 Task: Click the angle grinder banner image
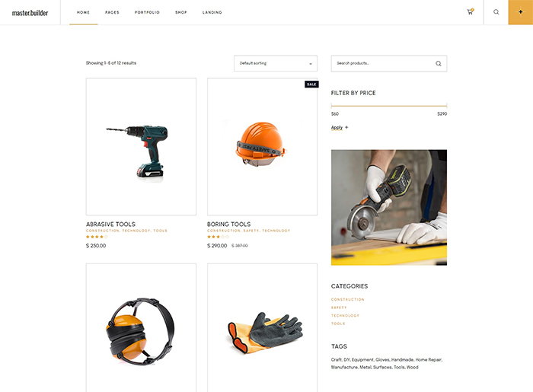click(388, 207)
